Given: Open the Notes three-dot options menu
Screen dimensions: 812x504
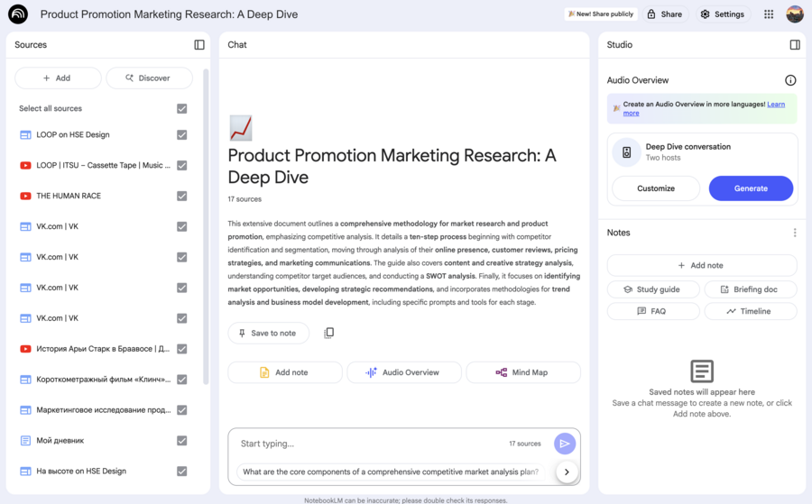Looking at the screenshot, I should coord(794,233).
